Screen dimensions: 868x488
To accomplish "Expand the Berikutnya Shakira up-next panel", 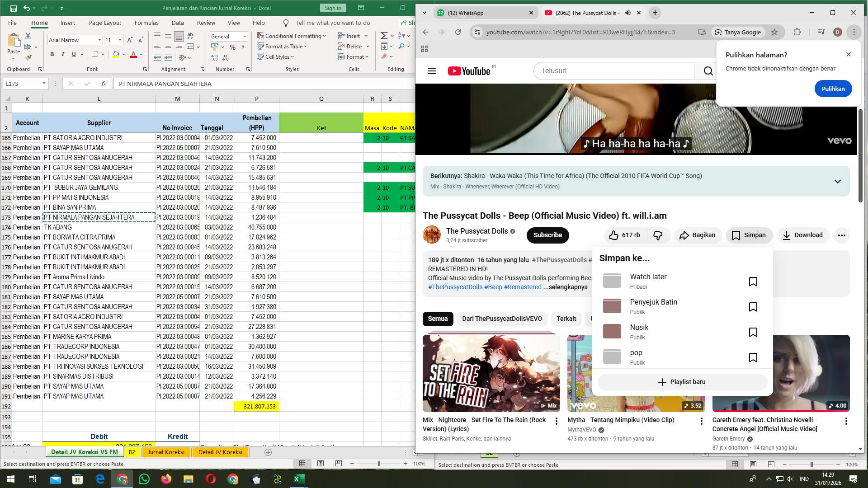I will coord(838,181).
